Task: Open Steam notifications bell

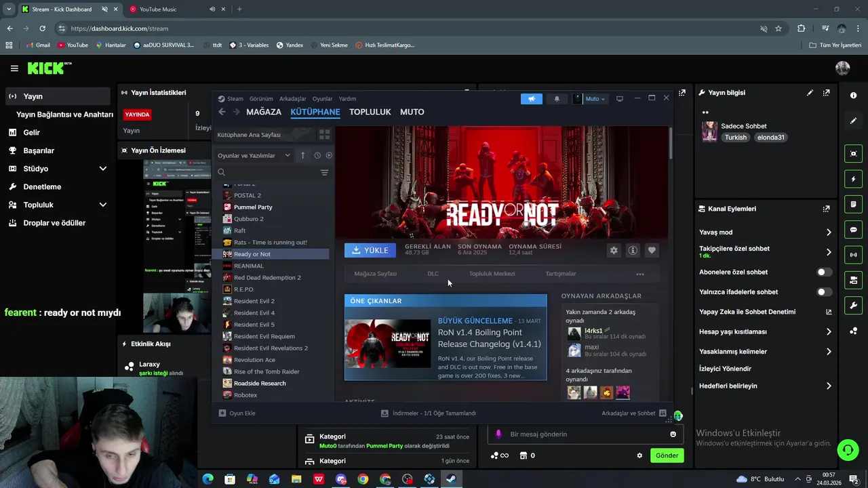Action: point(557,99)
